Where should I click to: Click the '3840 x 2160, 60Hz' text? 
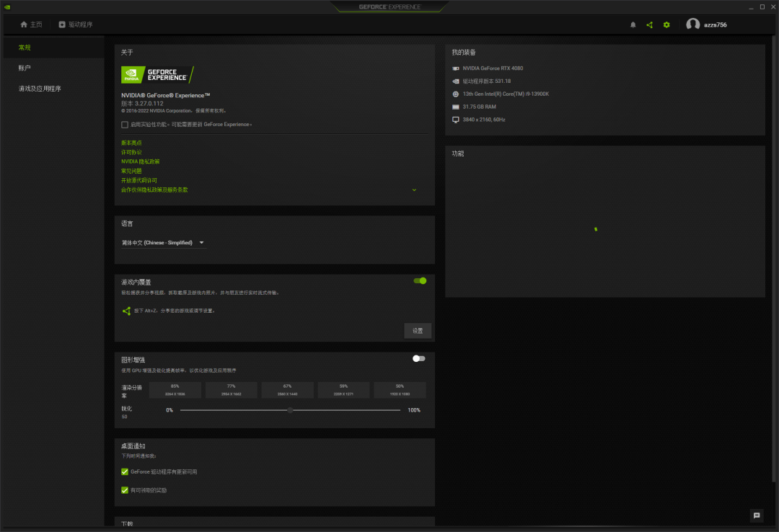pos(484,120)
